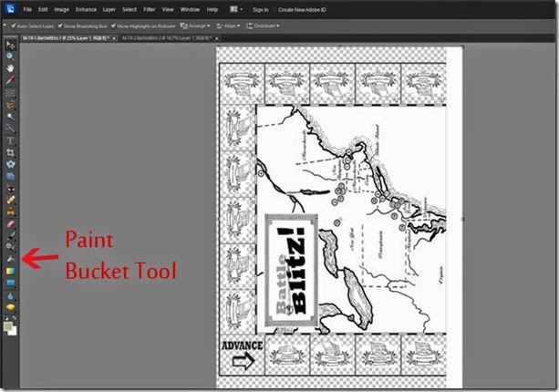Viewport: 559px width, 392px height.
Task: Open the Select menu
Action: 129,10
